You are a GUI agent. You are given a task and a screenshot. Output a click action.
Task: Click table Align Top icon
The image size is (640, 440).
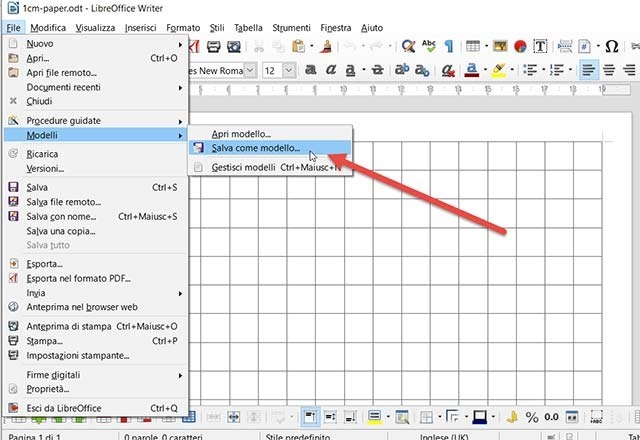(310, 417)
